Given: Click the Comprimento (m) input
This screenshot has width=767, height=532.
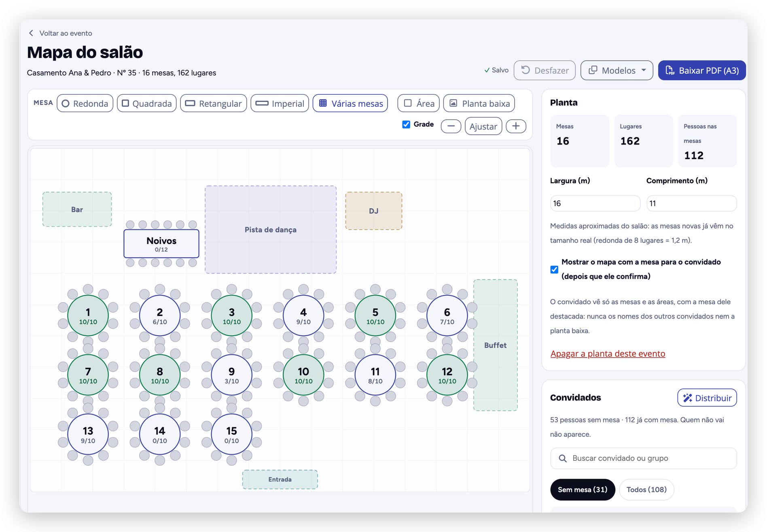Looking at the screenshot, I should point(691,203).
